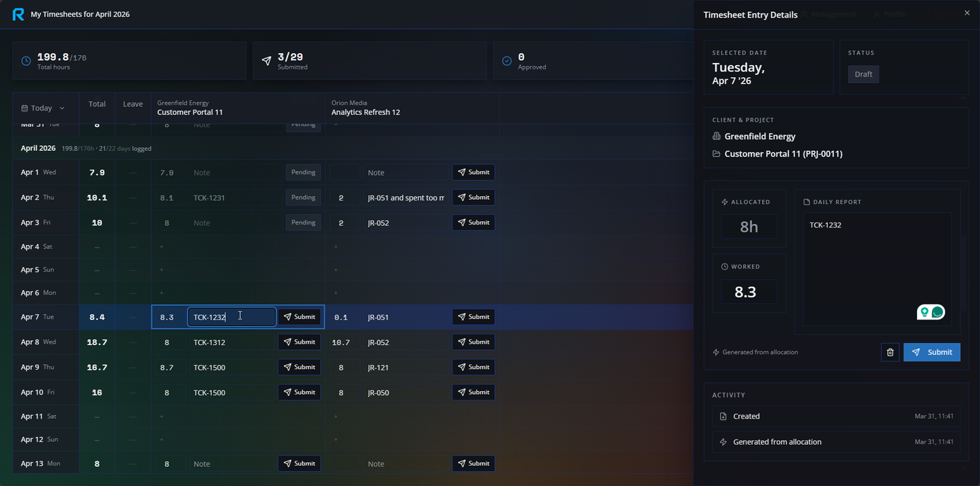Click the document icon beside Created activity
This screenshot has height=486, width=980.
pos(723,417)
